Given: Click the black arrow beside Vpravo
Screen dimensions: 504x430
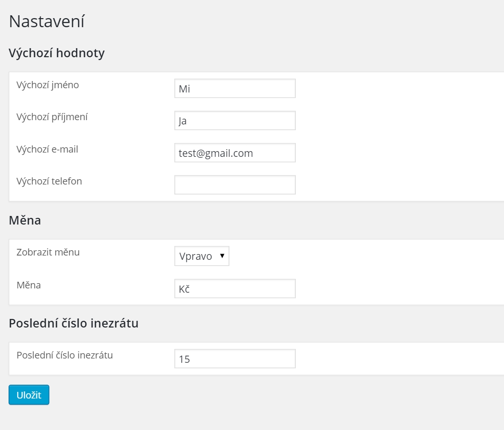Looking at the screenshot, I should click(222, 256).
